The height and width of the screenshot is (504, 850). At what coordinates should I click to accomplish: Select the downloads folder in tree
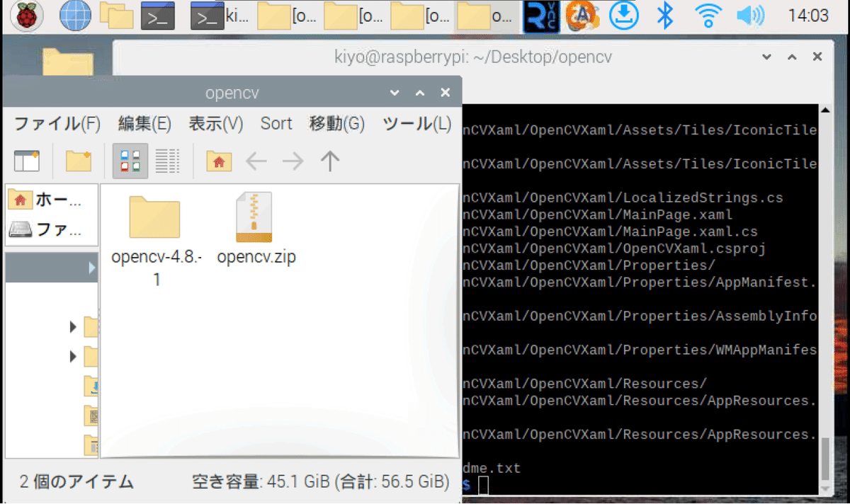91,386
